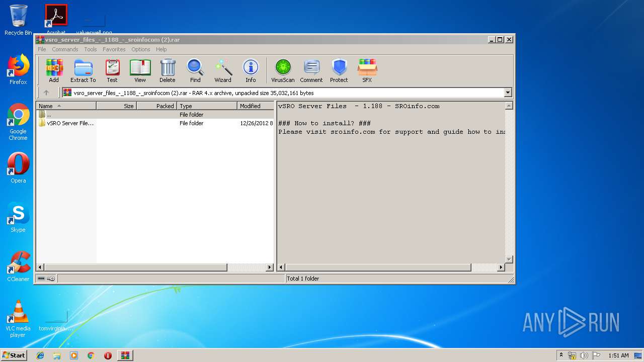Click '### How to install? ###' comment line
The width and height of the screenshot is (644, 362).
pyautogui.click(x=325, y=123)
